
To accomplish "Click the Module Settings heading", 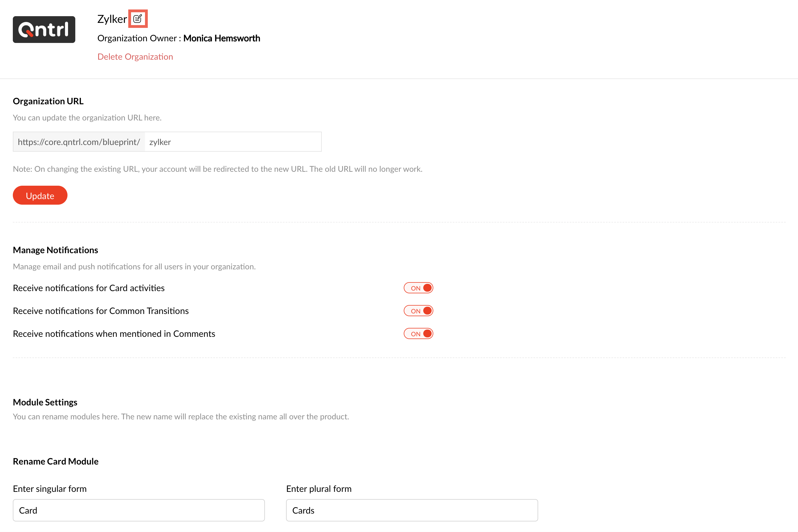I will pyautogui.click(x=45, y=402).
